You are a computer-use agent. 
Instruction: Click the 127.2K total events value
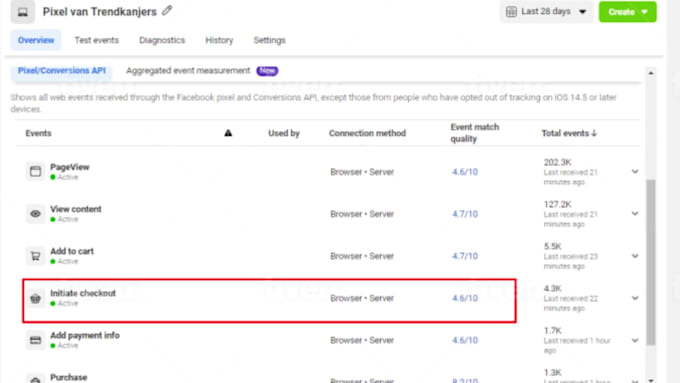coord(557,204)
